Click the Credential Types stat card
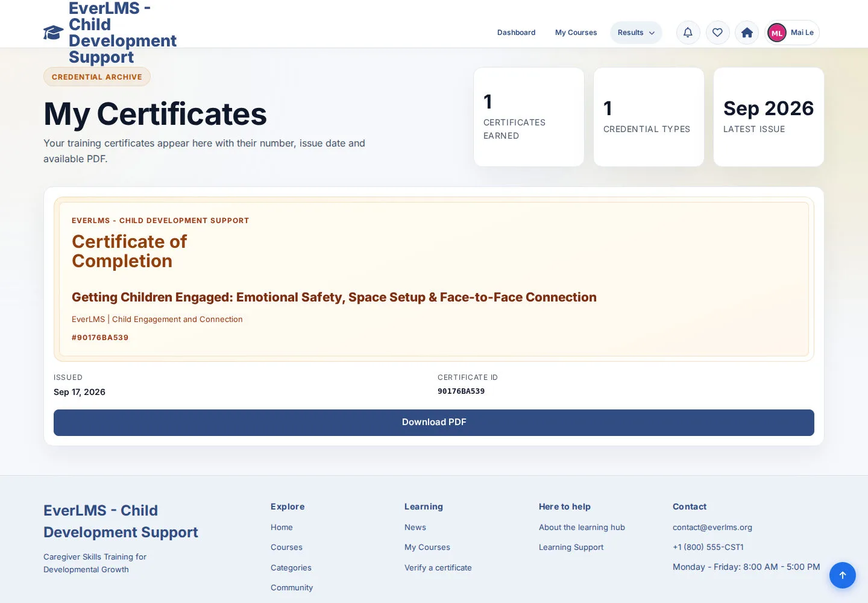 tap(649, 117)
